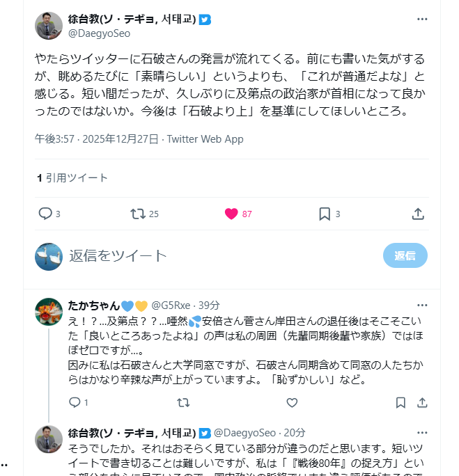Viewport: 459px width, 476px height.
Task: Bookmark たかちゃん's reply
Action: point(400,402)
